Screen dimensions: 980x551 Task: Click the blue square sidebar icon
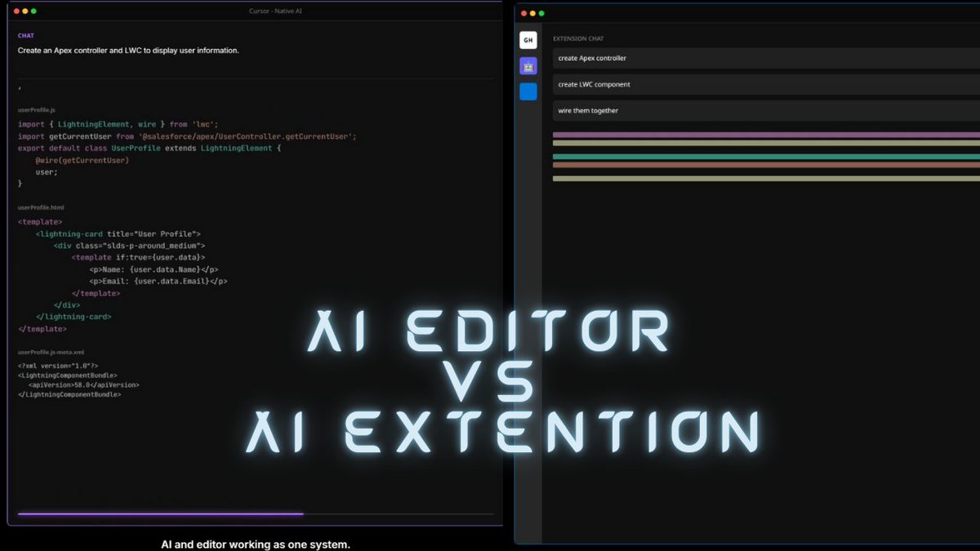tap(528, 91)
